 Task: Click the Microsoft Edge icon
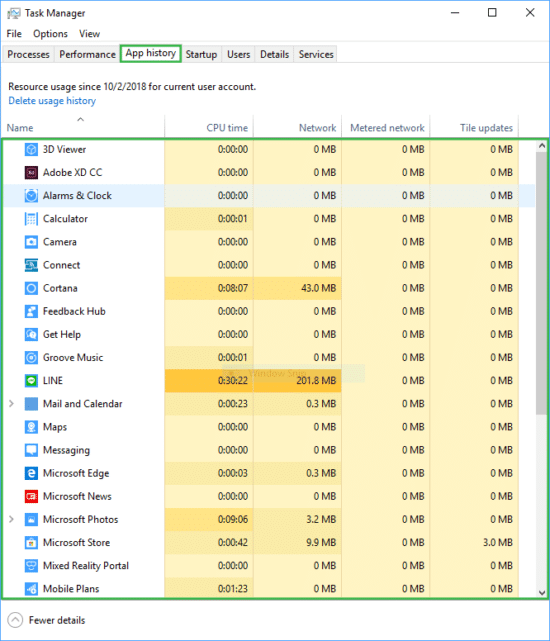click(x=31, y=473)
